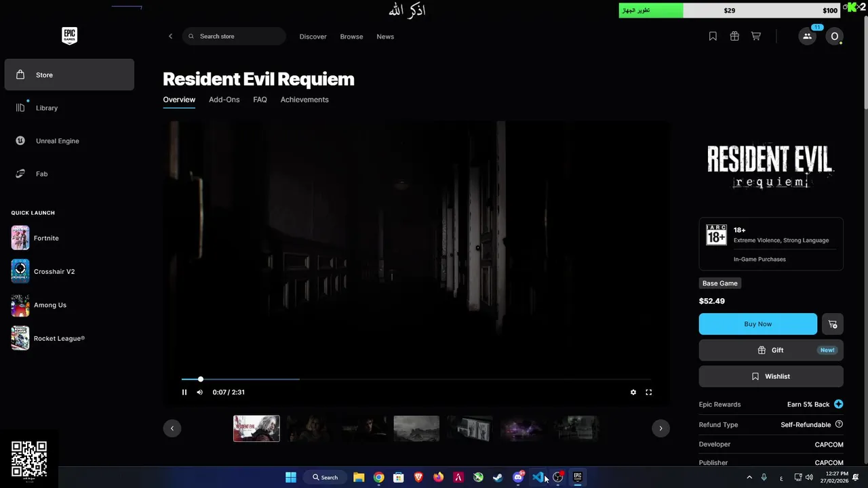Click the IARC 18+ rating badge
The image size is (868, 488).
coord(716,235)
